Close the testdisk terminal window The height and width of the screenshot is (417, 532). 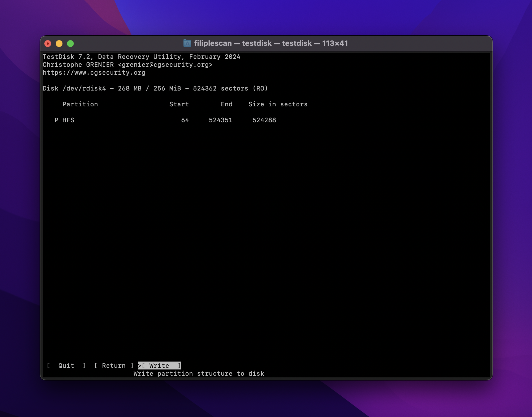pyautogui.click(x=48, y=44)
